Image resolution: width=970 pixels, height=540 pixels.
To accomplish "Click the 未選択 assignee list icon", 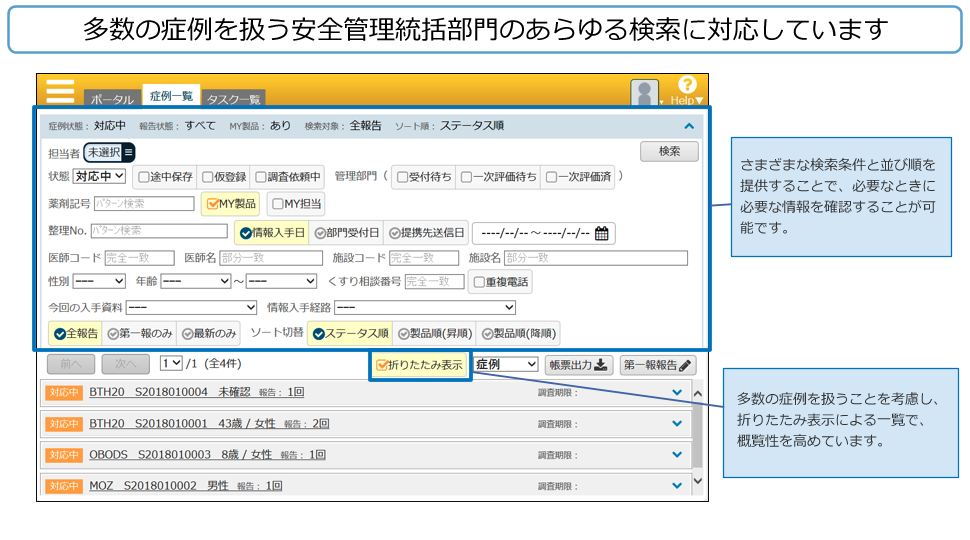I will point(128,152).
